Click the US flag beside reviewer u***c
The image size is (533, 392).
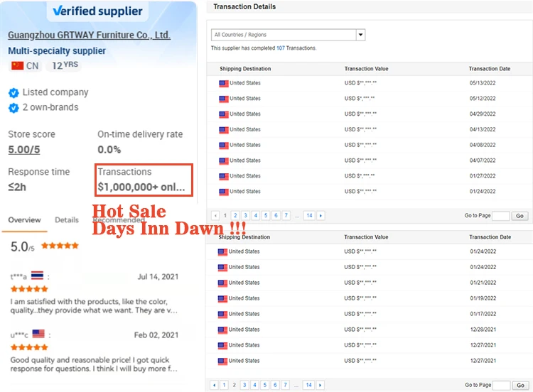point(38,334)
